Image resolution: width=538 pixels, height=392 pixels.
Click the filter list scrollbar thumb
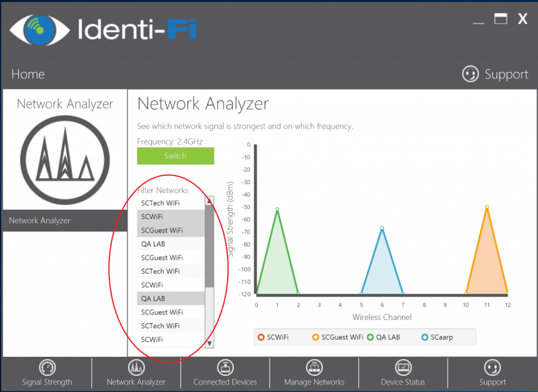pyautogui.click(x=209, y=246)
